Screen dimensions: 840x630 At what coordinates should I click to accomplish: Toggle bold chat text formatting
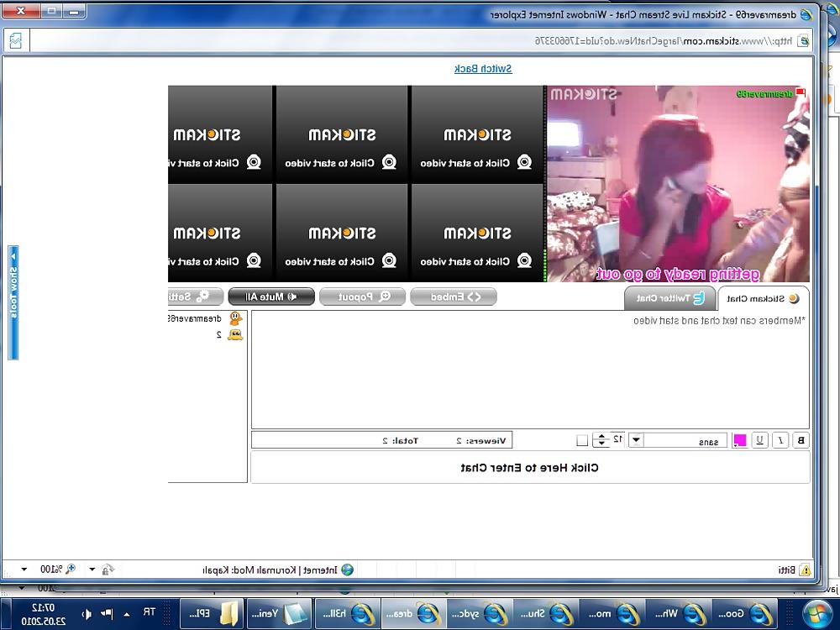(x=801, y=440)
